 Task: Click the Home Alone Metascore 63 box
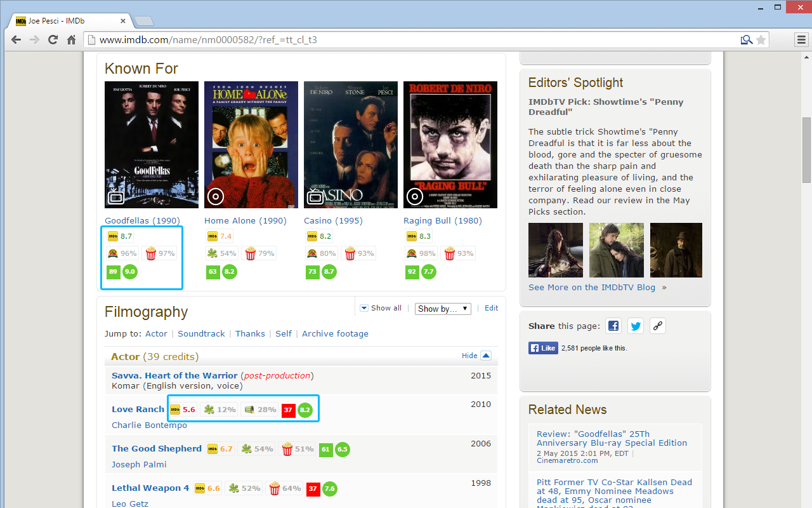pyautogui.click(x=213, y=272)
